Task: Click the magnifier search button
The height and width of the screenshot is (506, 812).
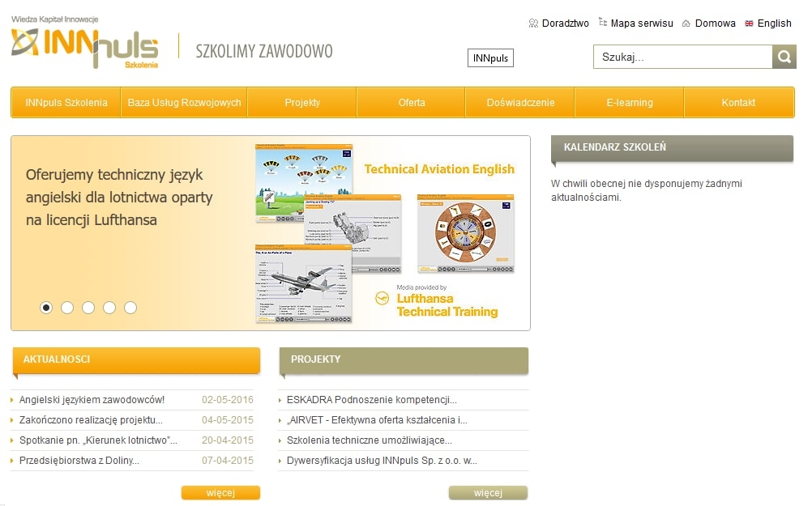Action: (784, 57)
